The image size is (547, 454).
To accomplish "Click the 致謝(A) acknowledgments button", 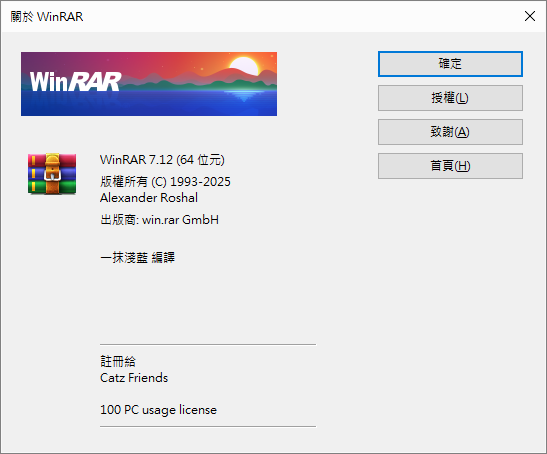I will coord(450,132).
